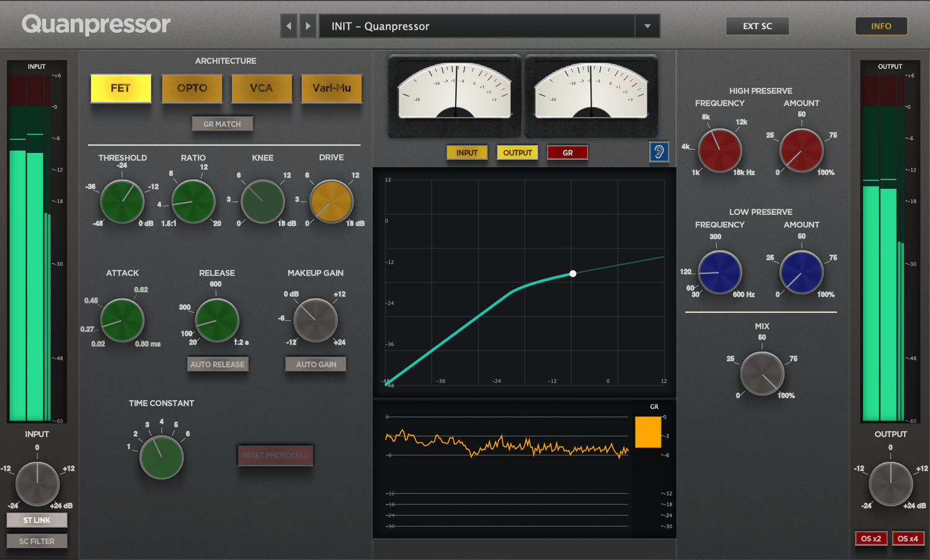Enable AUTO GAIN
Viewport: 930px width, 560px height.
tap(316, 364)
